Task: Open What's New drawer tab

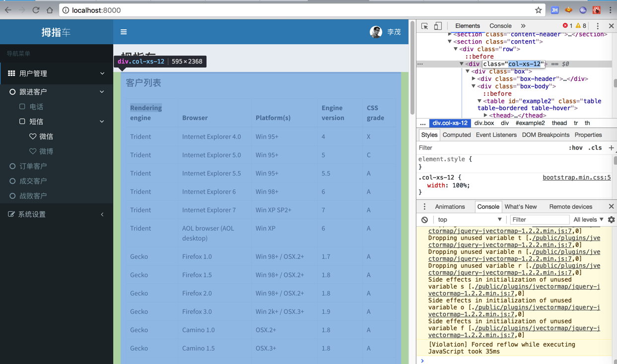Action: [521, 207]
